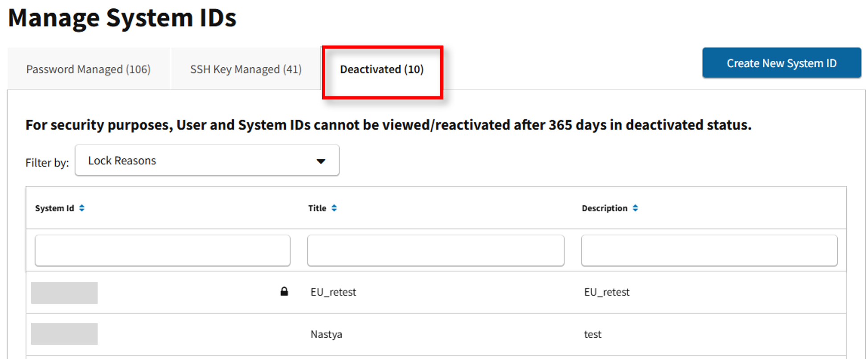Click the System Id column header label
Screen dimensions: 868x359
pyautogui.click(x=54, y=208)
